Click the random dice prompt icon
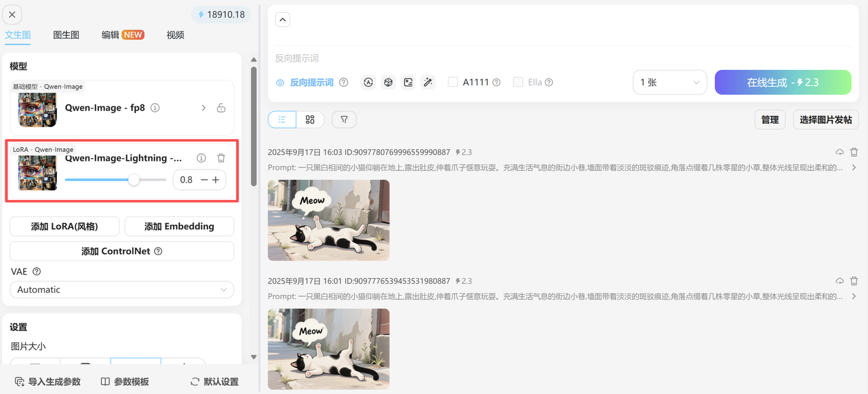 pos(388,82)
